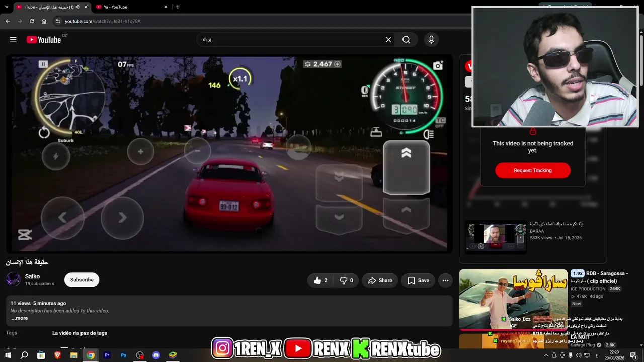Click the microphone icon in system tray
Viewport: 644px width, 362px height.
pyautogui.click(x=570, y=355)
